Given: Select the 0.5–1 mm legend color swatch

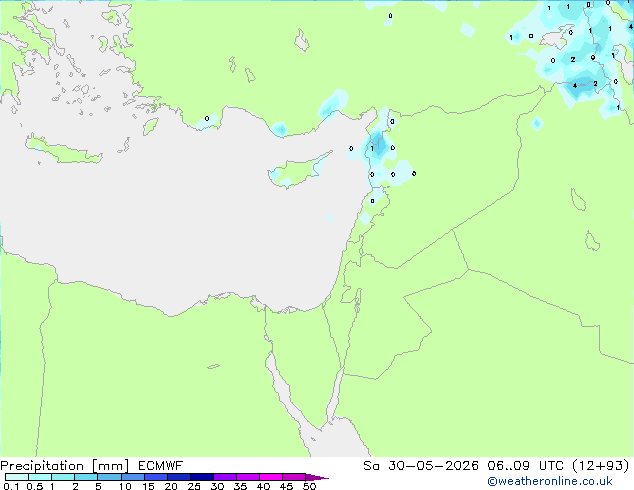Looking at the screenshot, I should [x=40, y=477].
